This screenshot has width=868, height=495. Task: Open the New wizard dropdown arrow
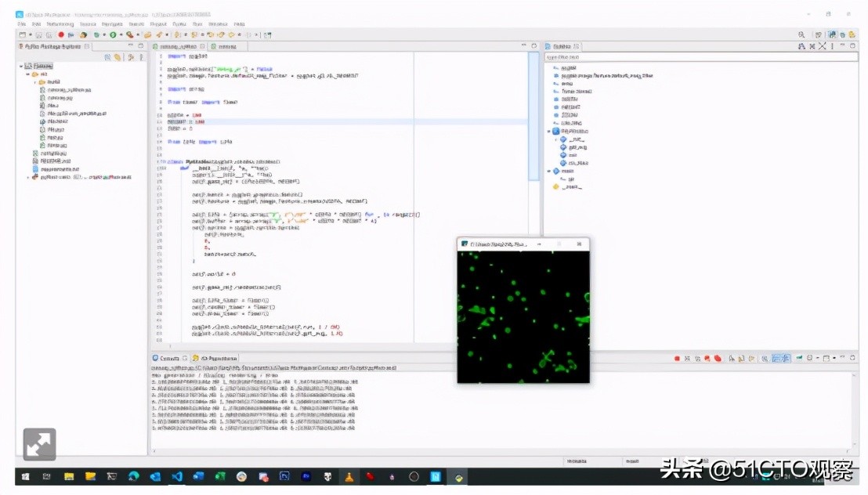click(x=30, y=35)
